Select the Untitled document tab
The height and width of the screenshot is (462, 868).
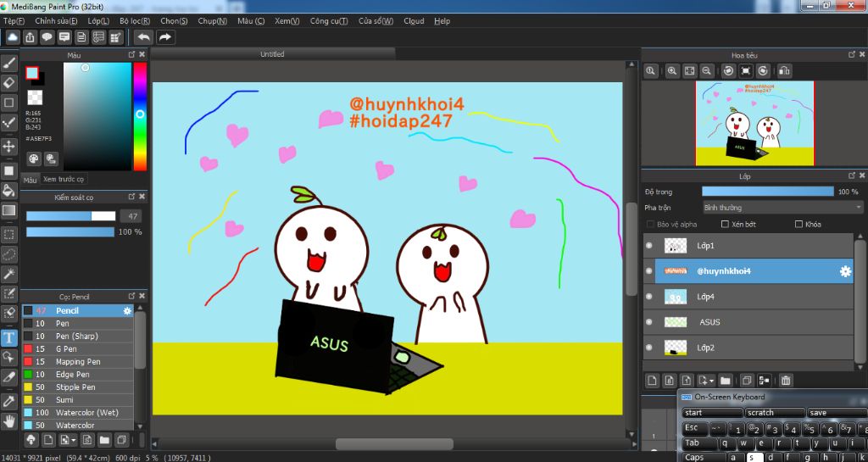tap(272, 53)
